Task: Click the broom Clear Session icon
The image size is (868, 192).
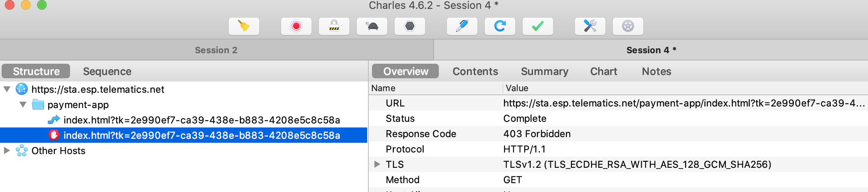Action: (244, 26)
